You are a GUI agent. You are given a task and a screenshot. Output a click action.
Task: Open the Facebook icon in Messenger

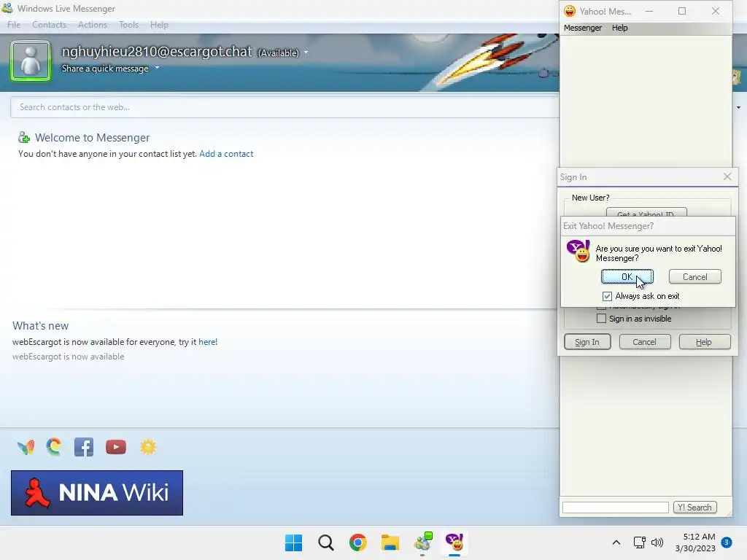[x=84, y=447]
